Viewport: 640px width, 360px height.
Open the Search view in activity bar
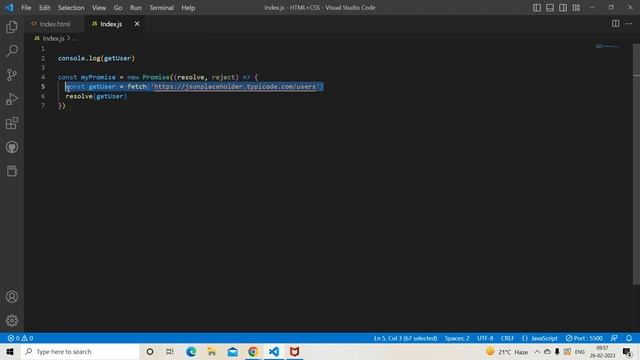[12, 51]
